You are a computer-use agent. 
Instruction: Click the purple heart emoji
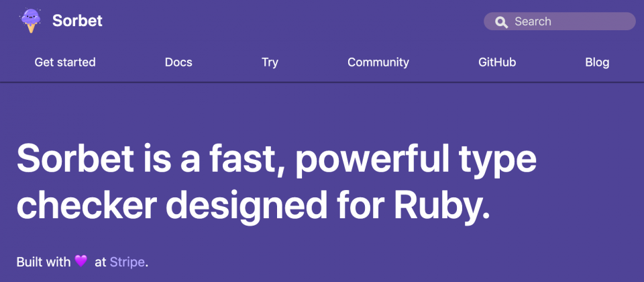pos(81,261)
